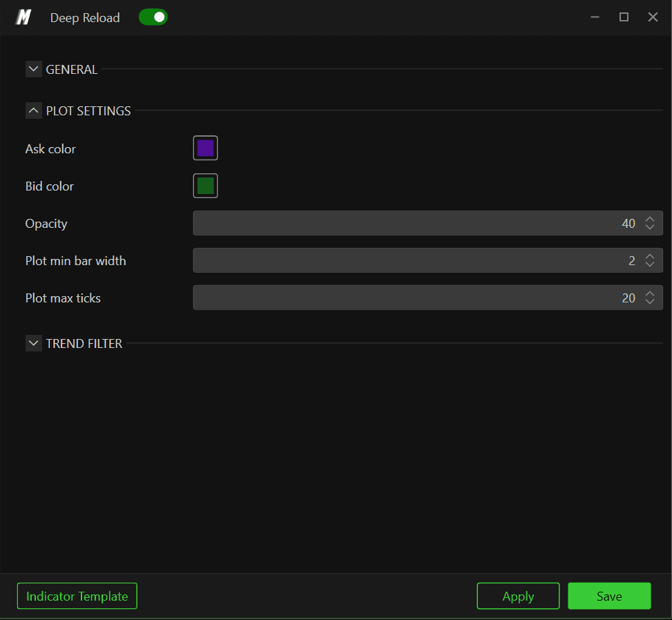Image resolution: width=672 pixels, height=620 pixels.
Task: Click the M application logo icon
Action: [x=23, y=17]
